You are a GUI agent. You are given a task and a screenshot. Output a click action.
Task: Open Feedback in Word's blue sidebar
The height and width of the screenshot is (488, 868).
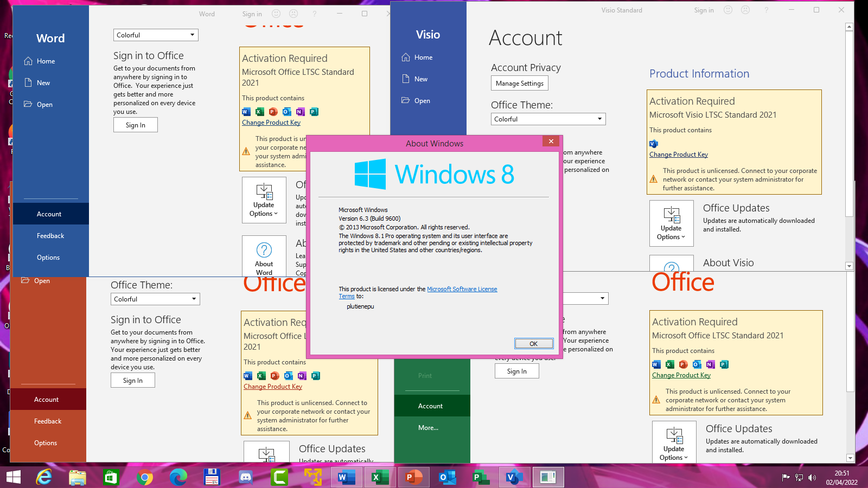pos(50,236)
